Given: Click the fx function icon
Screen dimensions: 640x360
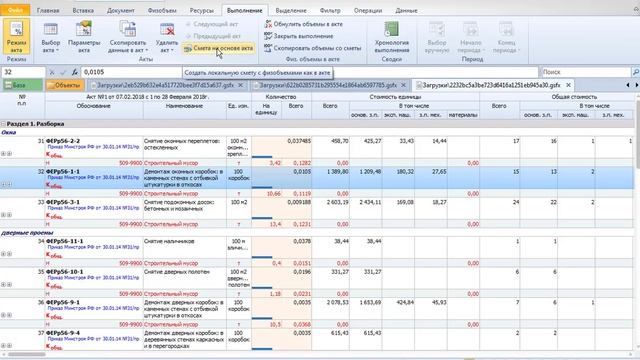Looking at the screenshot, I should [75, 72].
